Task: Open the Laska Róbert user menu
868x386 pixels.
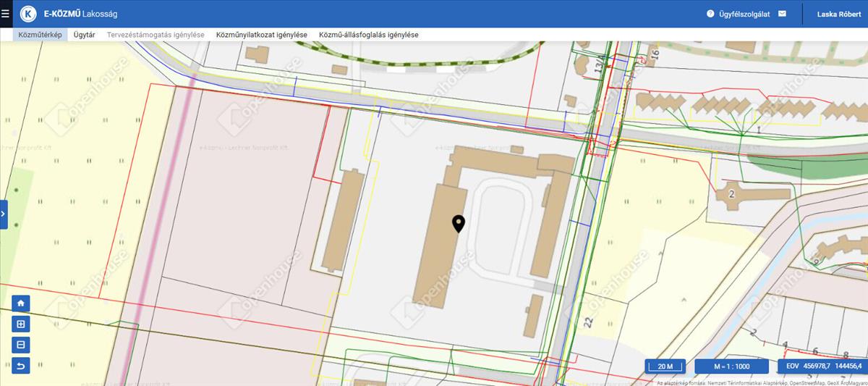Action: click(838, 14)
